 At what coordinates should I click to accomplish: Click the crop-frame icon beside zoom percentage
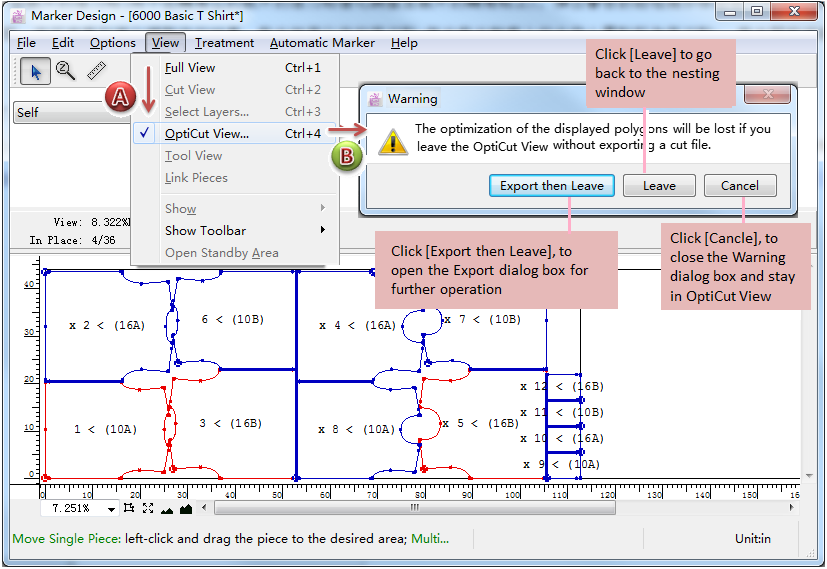[129, 509]
